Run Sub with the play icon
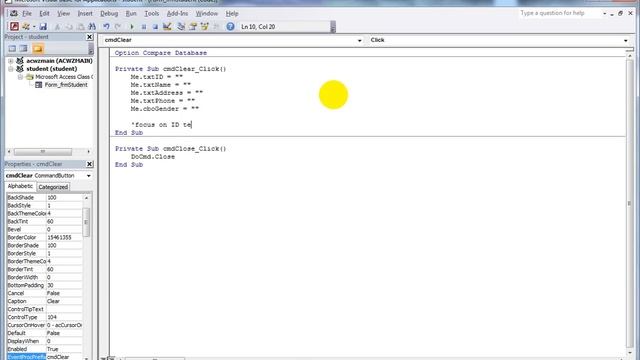The width and height of the screenshot is (640, 360). click(x=132, y=27)
